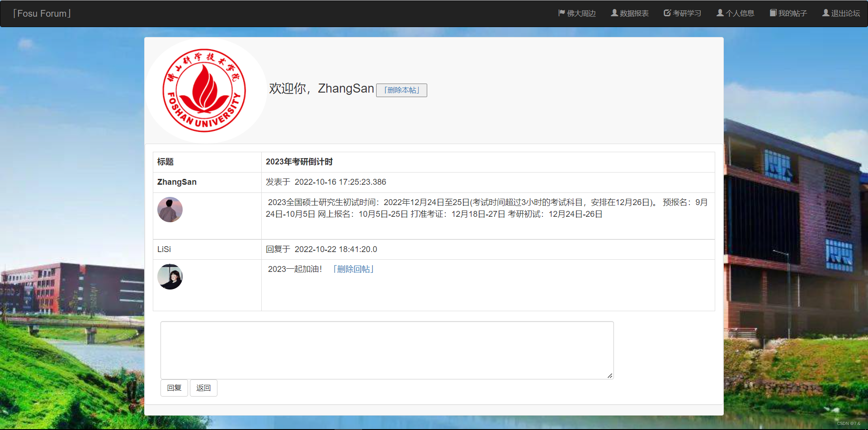
Task: Click the book icon beside 我的帖子
Action: point(773,13)
